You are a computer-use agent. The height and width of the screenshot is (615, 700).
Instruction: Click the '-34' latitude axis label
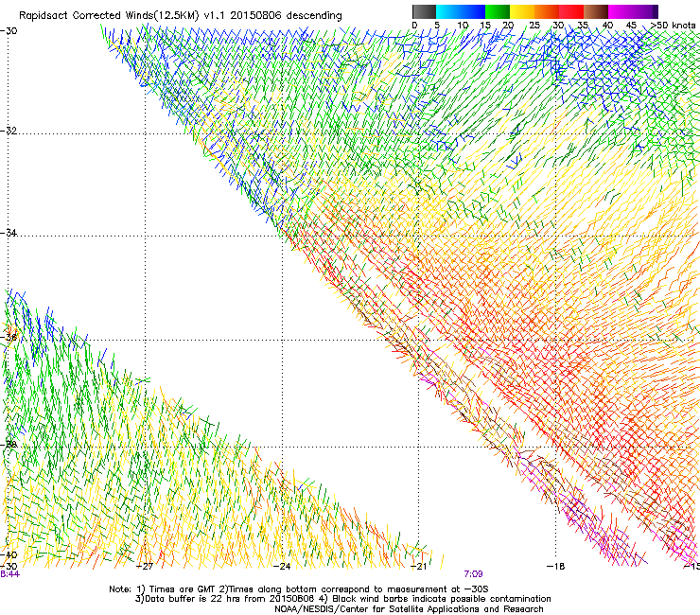tap(9, 233)
